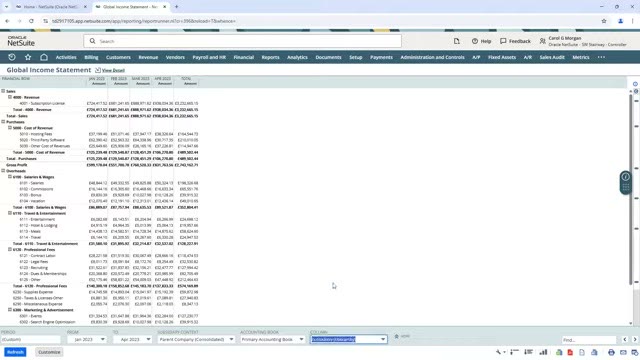Open a new browser tab with plus button

[x=176, y=7]
